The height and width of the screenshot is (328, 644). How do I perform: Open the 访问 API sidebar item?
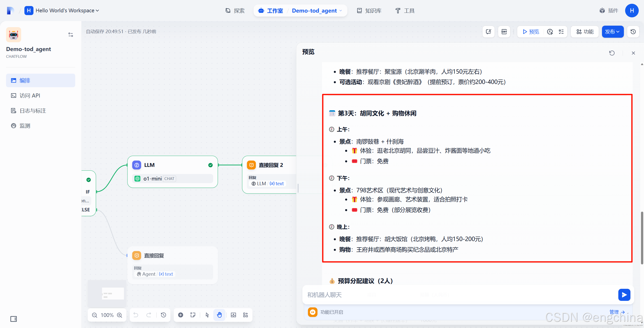click(30, 96)
